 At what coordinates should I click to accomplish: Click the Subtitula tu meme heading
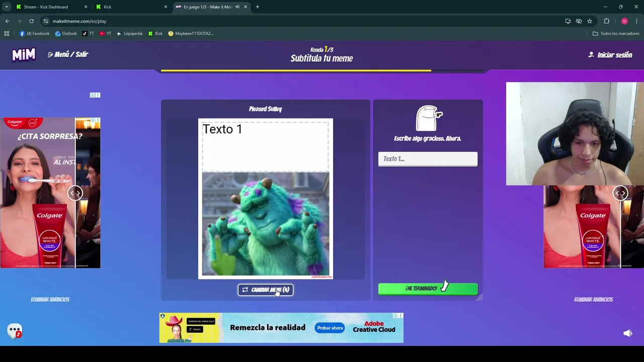[321, 58]
